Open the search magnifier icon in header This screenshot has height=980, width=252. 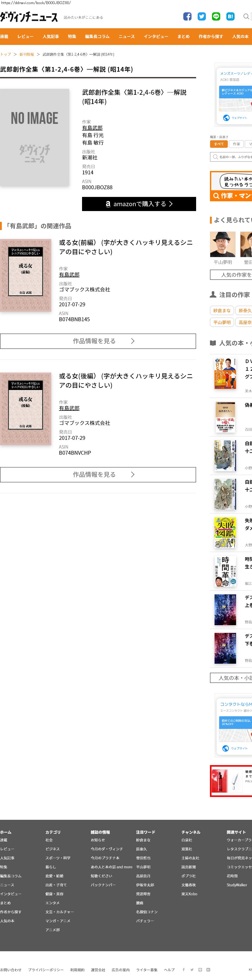(x=246, y=16)
